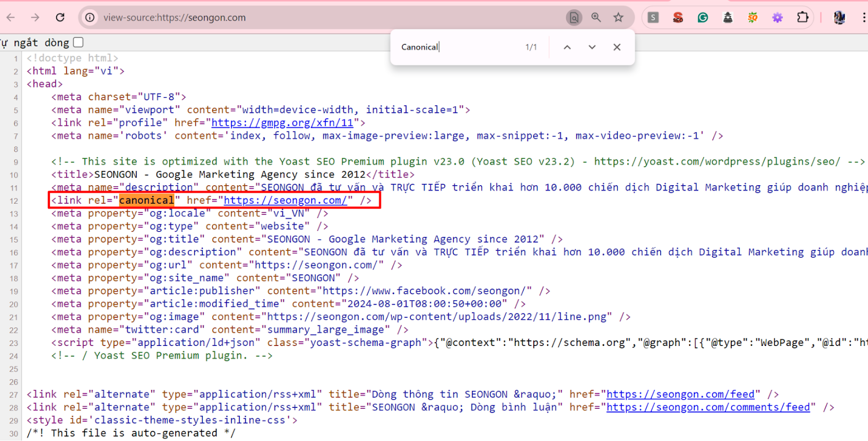Click the highlighted canonical word

coord(146,200)
